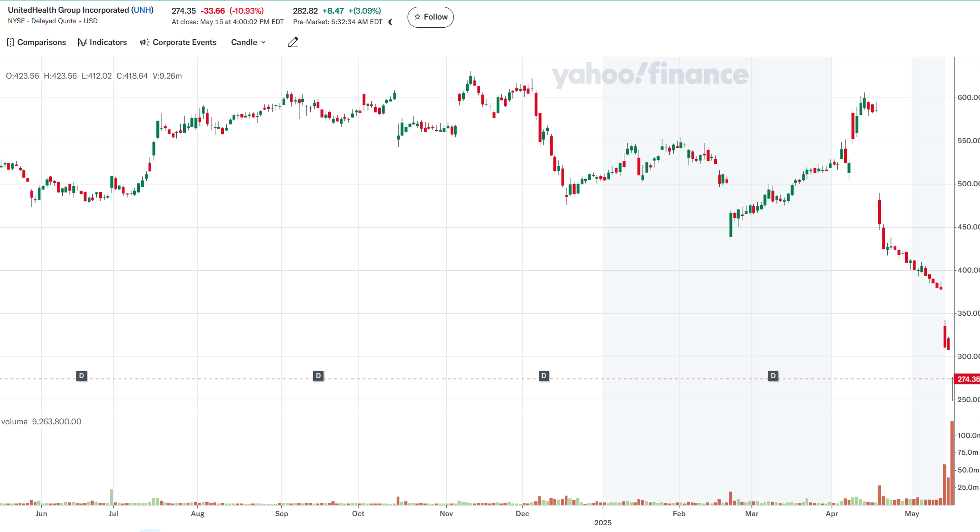Click the 600.00 price axis label

pyautogui.click(x=968, y=98)
